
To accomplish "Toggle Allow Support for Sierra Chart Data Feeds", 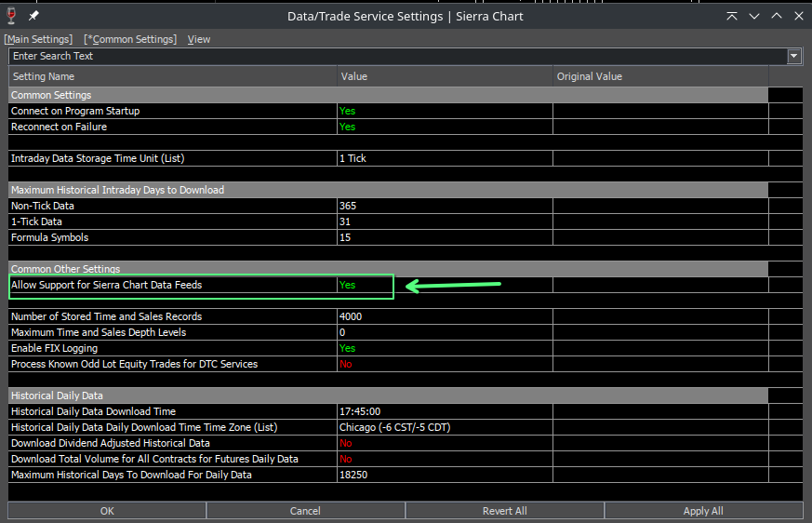I will point(445,285).
